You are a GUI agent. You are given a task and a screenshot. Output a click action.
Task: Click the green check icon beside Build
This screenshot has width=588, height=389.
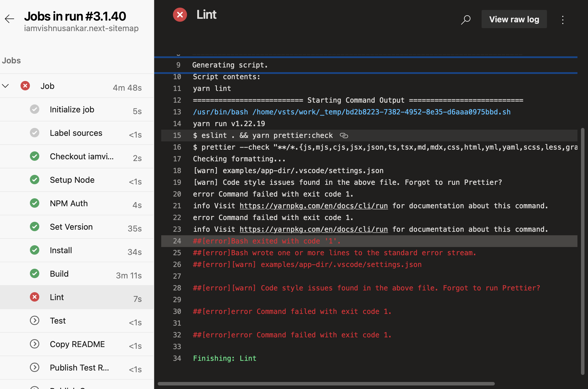tap(35, 273)
